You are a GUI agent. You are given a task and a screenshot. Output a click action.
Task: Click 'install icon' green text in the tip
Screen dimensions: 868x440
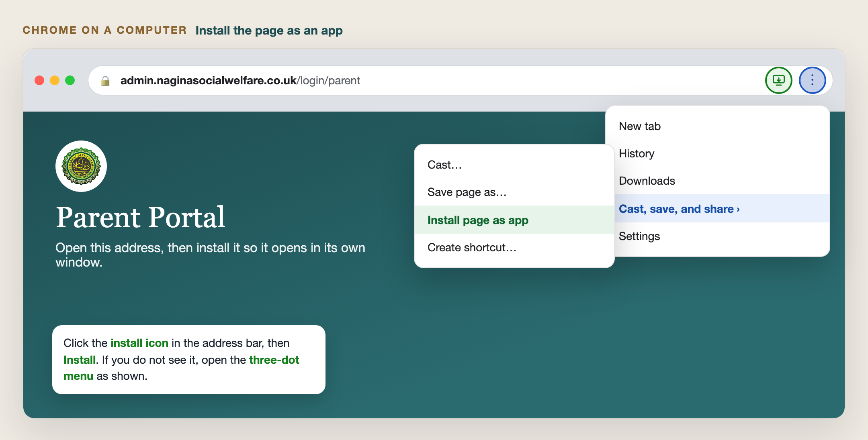pos(139,343)
